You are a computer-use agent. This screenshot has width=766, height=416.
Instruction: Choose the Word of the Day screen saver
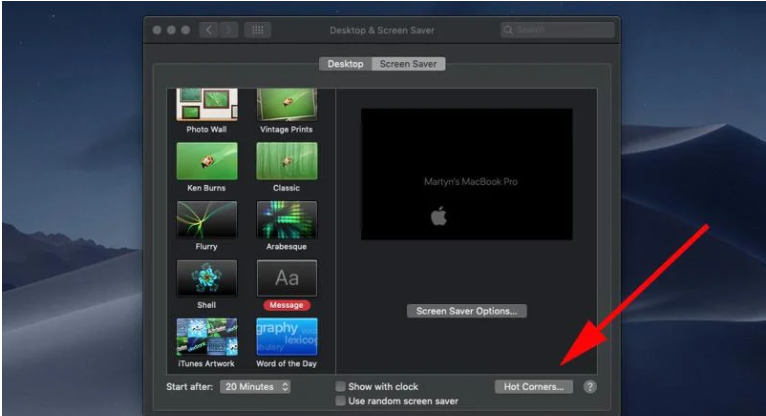click(x=287, y=337)
